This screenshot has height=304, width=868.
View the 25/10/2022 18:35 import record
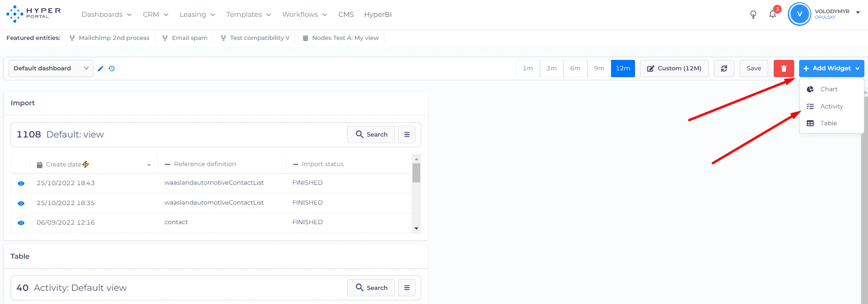click(21, 203)
